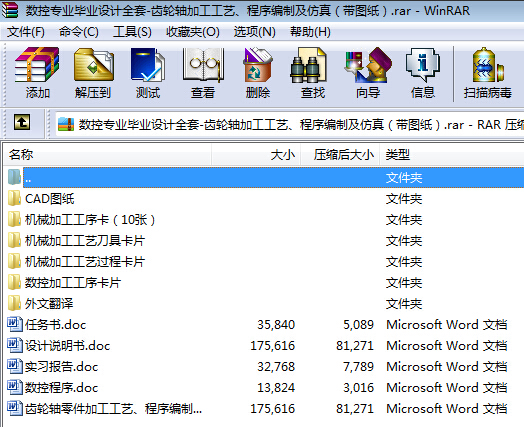
Task: Sort by 名称 column header
Action: [108, 155]
